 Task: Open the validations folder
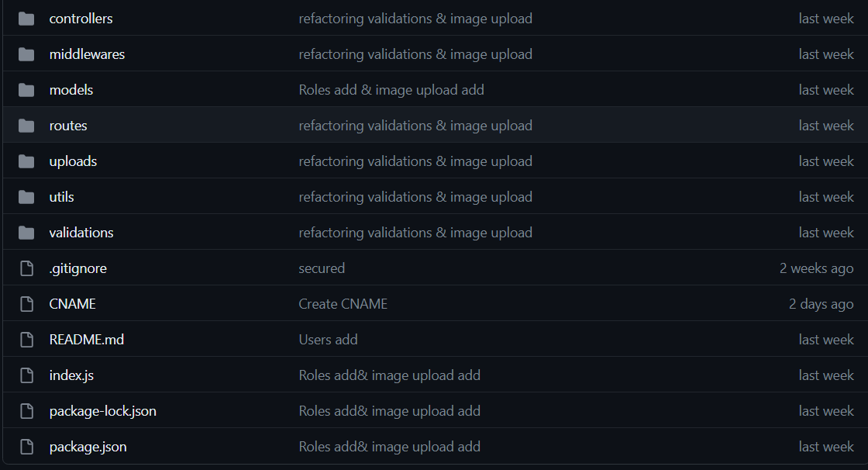81,233
